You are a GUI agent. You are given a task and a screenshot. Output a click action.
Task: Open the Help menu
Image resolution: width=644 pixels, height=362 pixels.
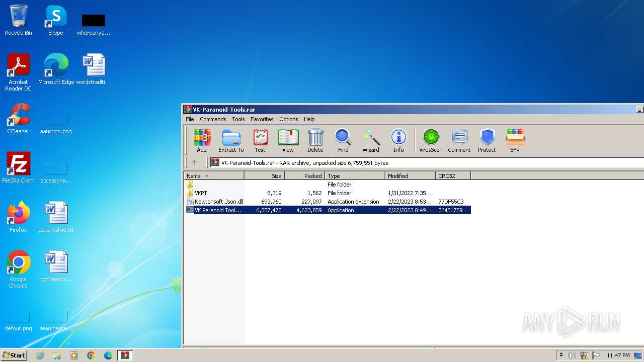[x=309, y=119]
